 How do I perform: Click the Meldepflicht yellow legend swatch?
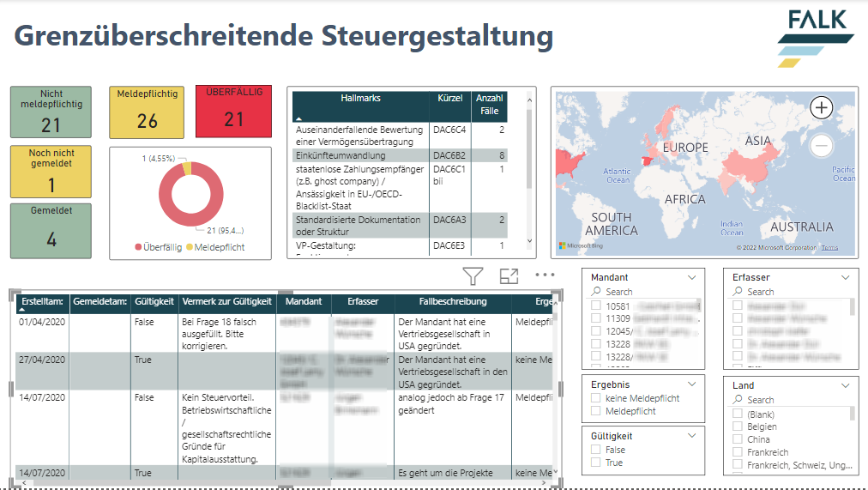click(190, 247)
